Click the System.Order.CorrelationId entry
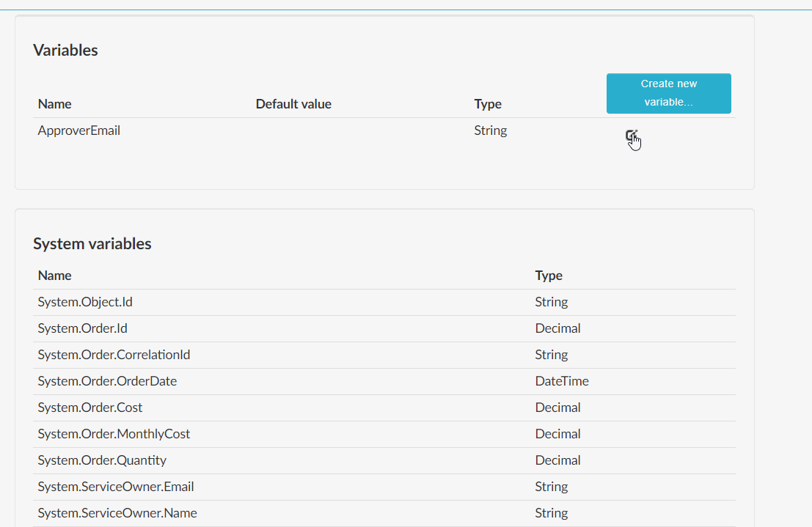This screenshot has width=812, height=527. [114, 355]
